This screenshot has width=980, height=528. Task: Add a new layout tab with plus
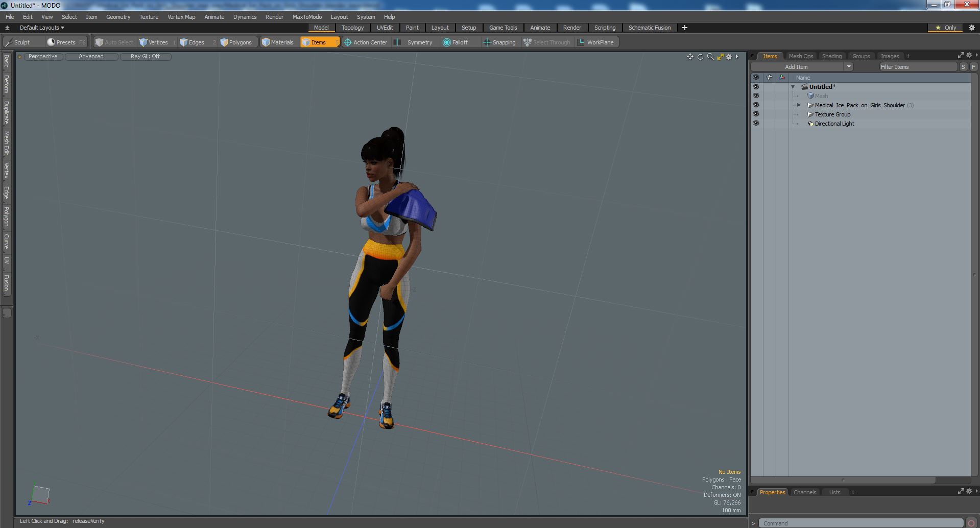click(x=685, y=28)
